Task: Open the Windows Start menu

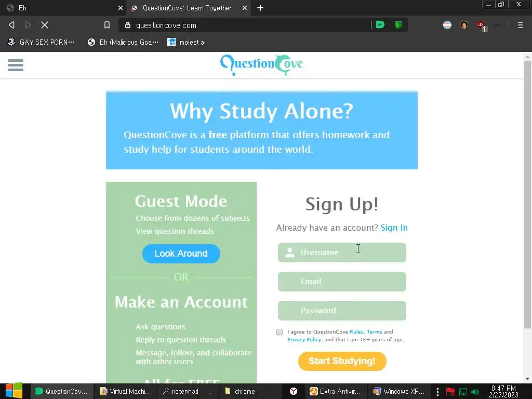Action: click(14, 391)
